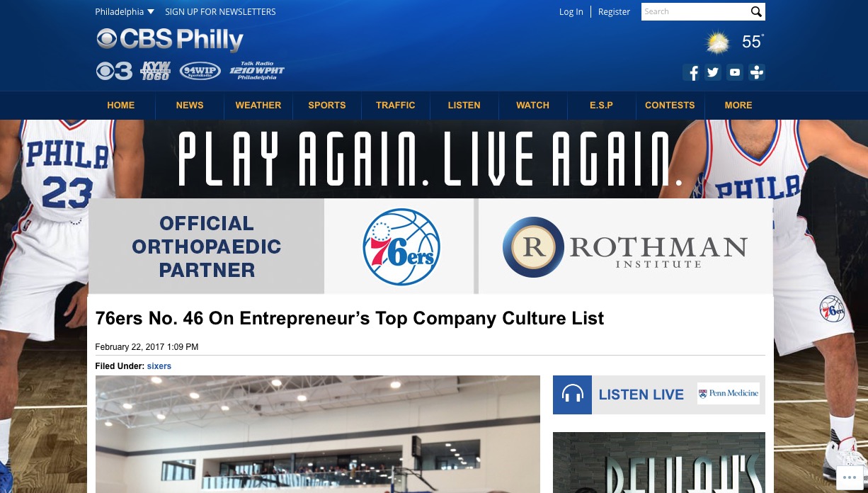Image resolution: width=868 pixels, height=493 pixels.
Task: Click the headphones icon next to Listen Live
Action: tap(572, 395)
